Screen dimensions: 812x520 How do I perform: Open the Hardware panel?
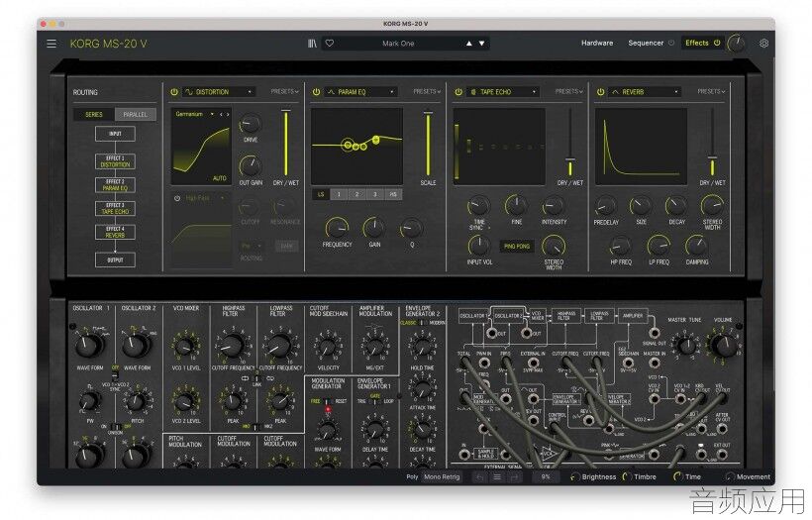[x=597, y=43]
